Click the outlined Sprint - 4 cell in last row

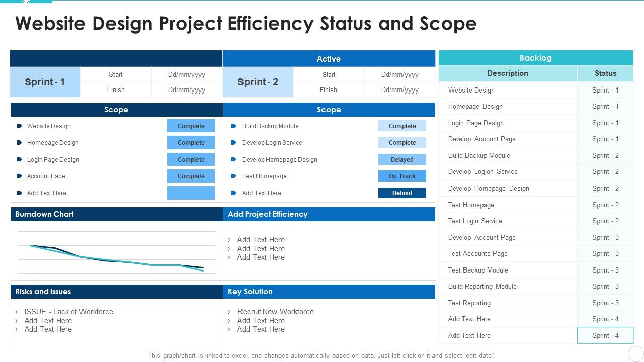[605, 336]
